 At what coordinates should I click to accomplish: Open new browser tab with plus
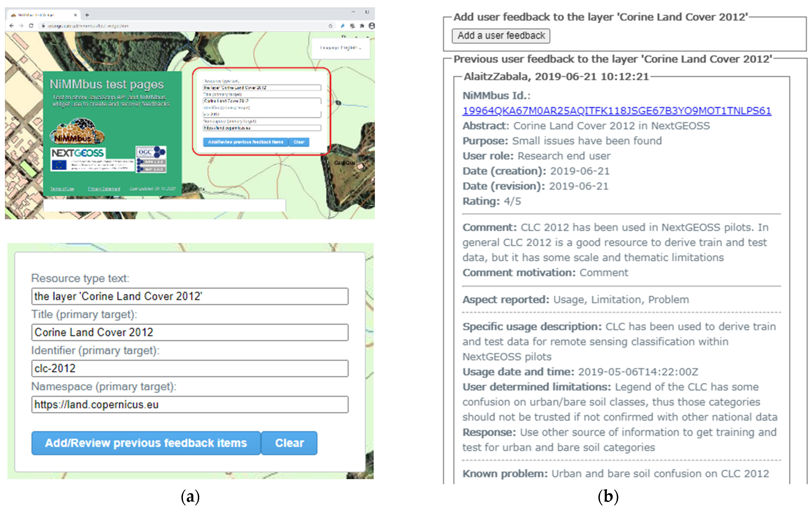coord(87,15)
